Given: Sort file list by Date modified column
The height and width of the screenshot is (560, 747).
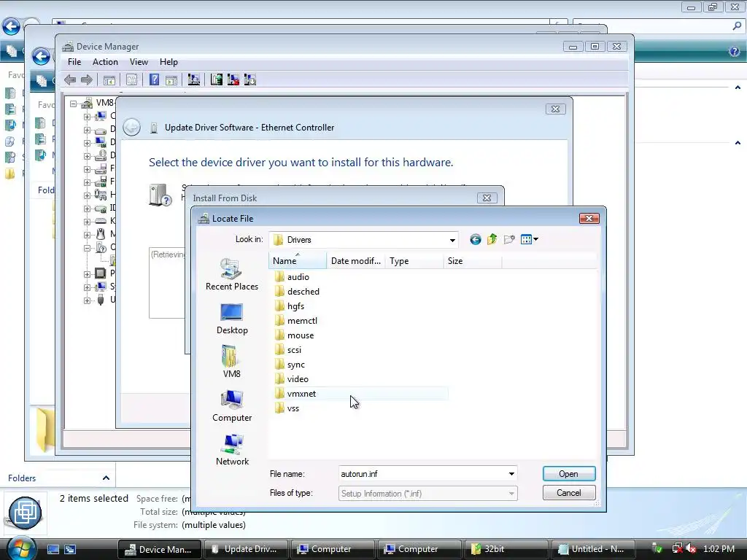Looking at the screenshot, I should pyautogui.click(x=356, y=261).
